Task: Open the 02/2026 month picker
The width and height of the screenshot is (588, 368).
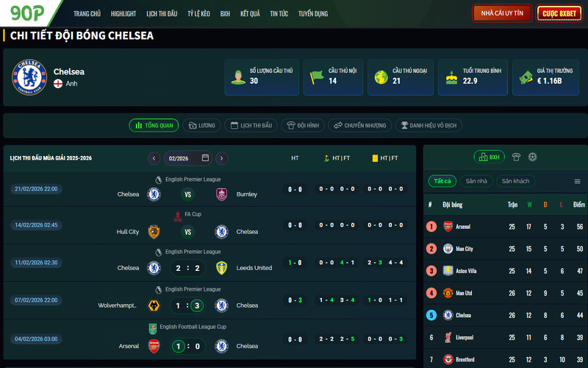Action: pos(188,158)
